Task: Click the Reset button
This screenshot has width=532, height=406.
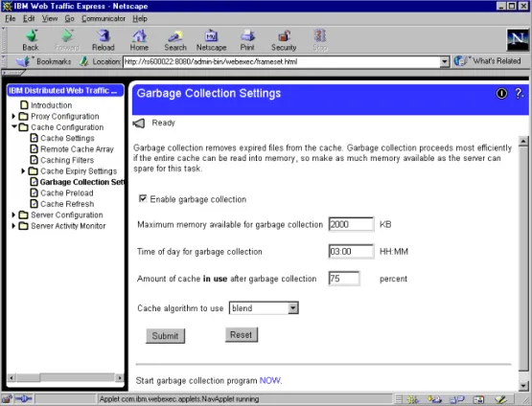Action: (242, 335)
